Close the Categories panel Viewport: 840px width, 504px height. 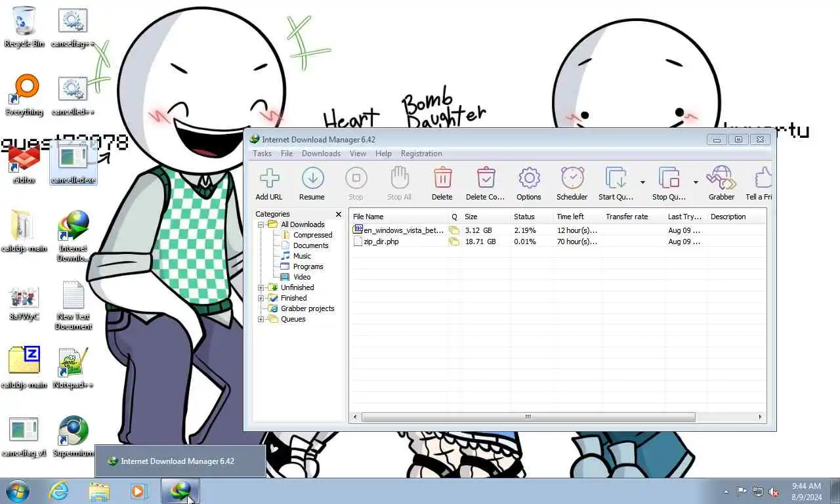[x=339, y=214]
